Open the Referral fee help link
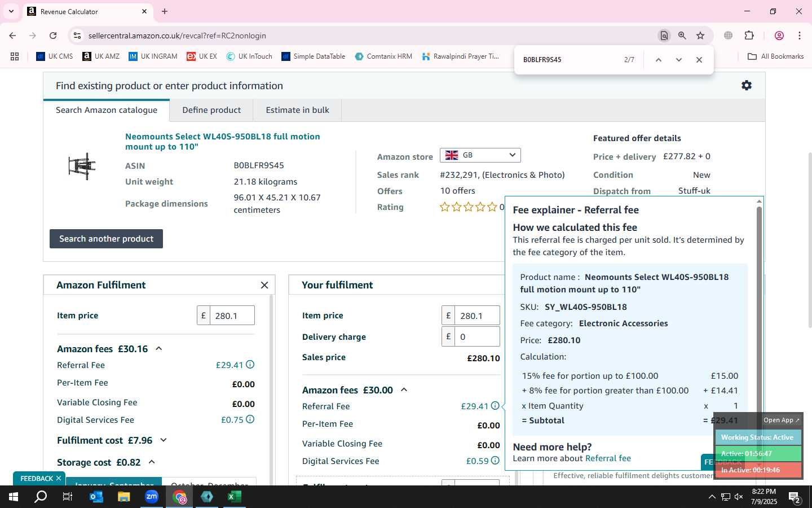Screen dimensions: 812x508 tap(608, 458)
